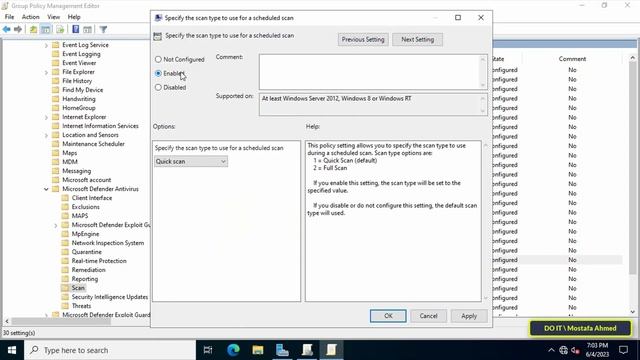
Task: Open the View menu
Action: click(53, 17)
